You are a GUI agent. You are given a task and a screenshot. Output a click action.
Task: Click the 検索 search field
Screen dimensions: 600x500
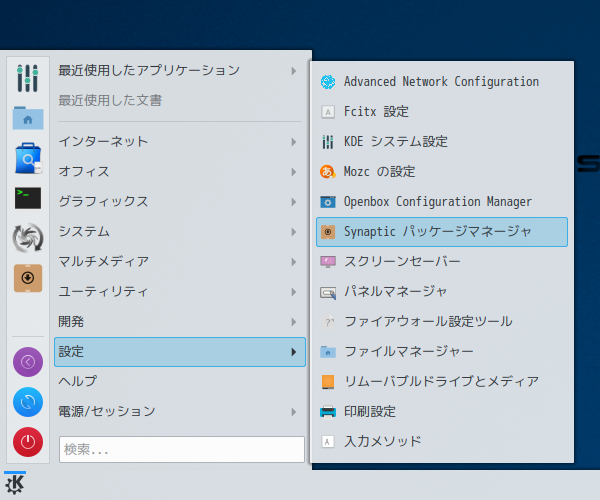pos(182,450)
